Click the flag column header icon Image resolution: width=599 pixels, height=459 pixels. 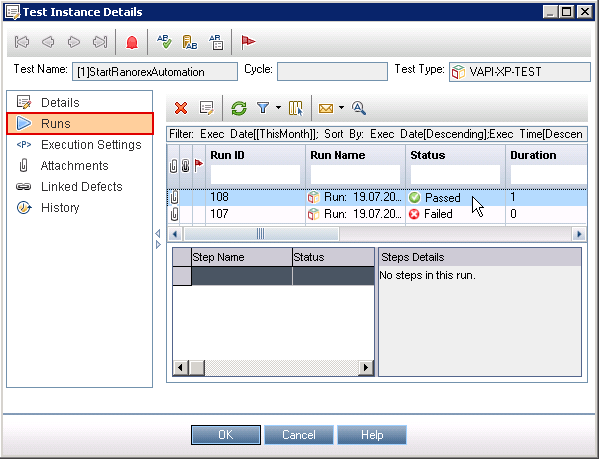pos(199,165)
